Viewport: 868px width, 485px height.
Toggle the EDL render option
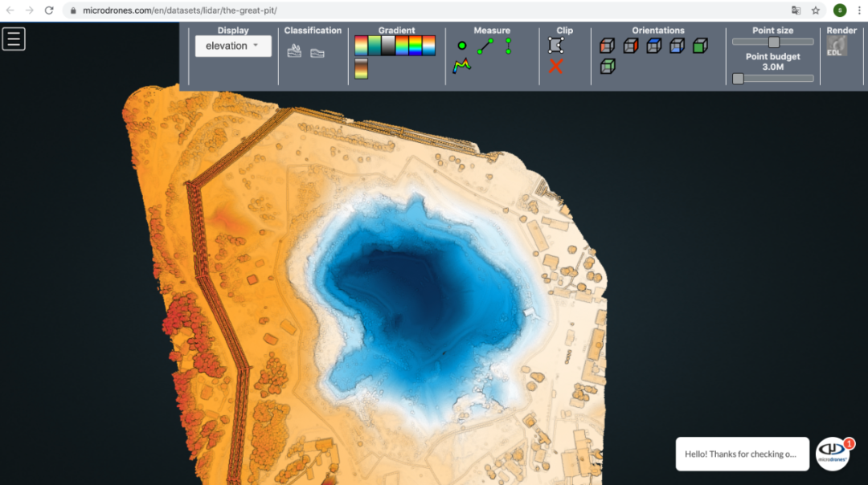pyautogui.click(x=836, y=47)
